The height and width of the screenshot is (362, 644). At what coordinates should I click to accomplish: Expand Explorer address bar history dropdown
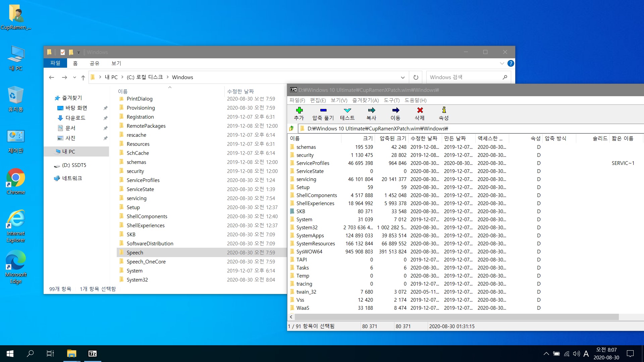402,77
